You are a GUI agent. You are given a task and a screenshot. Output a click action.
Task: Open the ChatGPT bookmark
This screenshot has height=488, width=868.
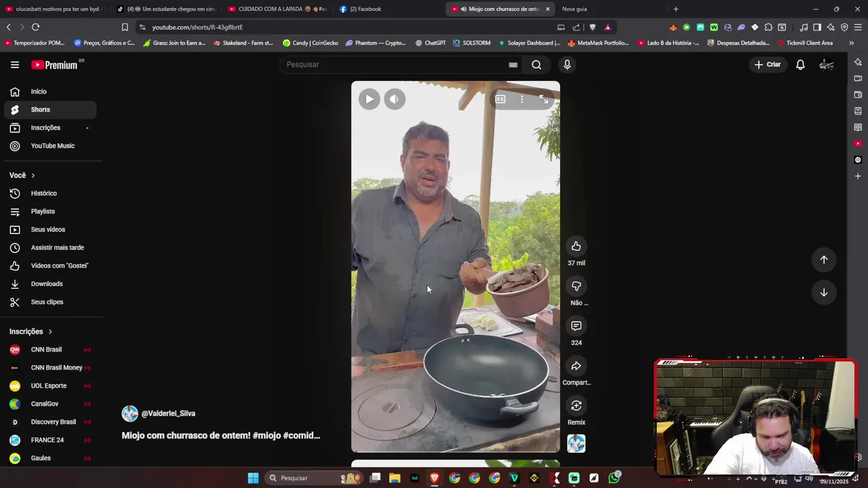pyautogui.click(x=431, y=43)
